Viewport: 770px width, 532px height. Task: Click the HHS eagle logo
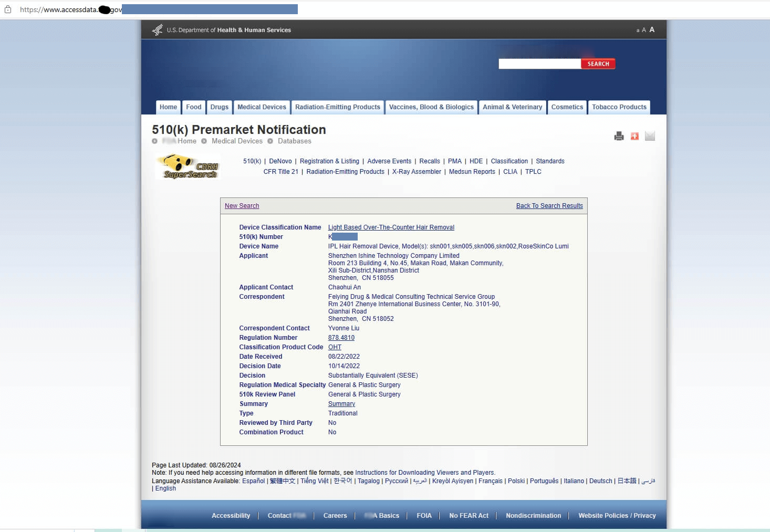[157, 30]
